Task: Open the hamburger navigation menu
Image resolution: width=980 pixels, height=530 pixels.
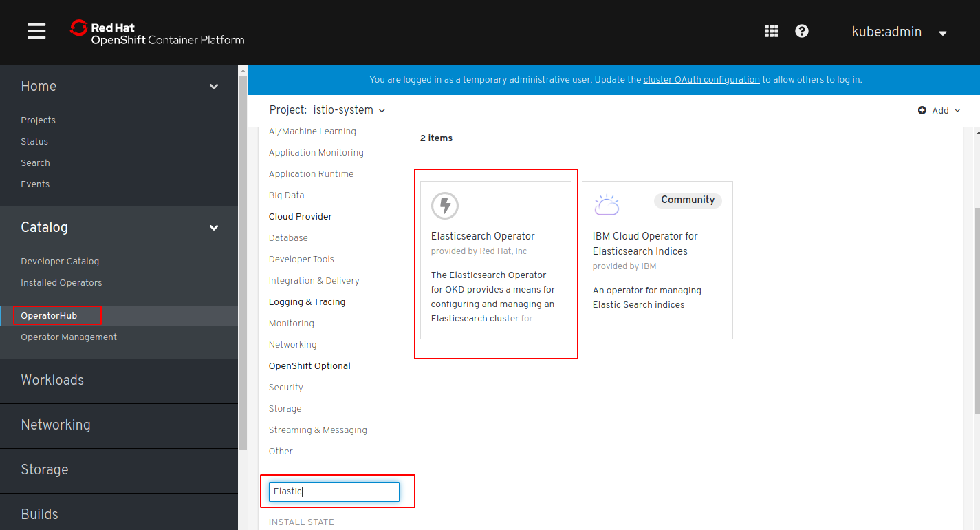Action: click(36, 31)
